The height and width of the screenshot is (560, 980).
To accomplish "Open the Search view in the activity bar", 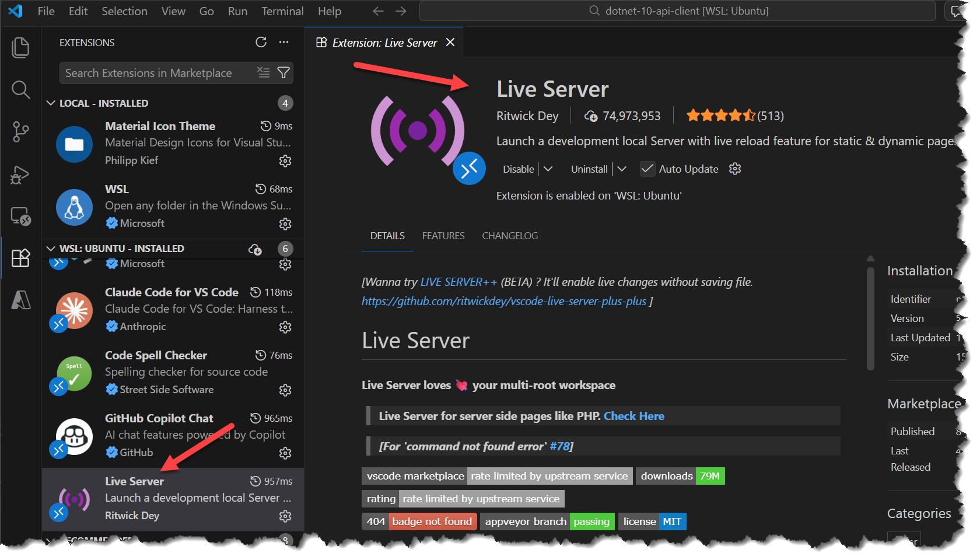I will 20,90.
